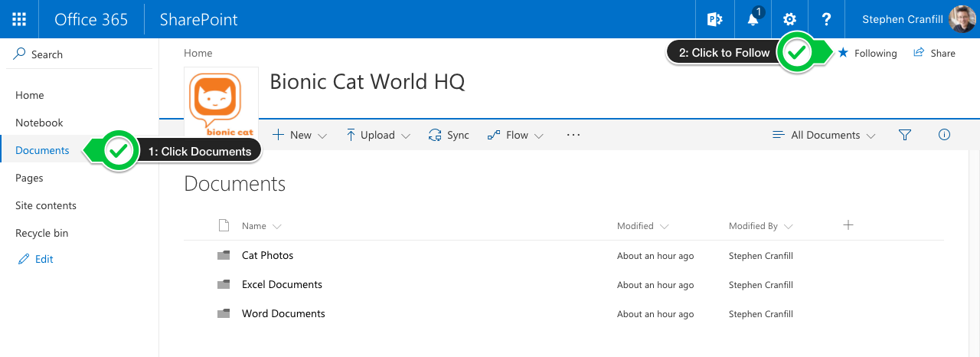The width and height of the screenshot is (980, 357).
Task: Expand the Upload dropdown chevron
Action: click(x=406, y=136)
